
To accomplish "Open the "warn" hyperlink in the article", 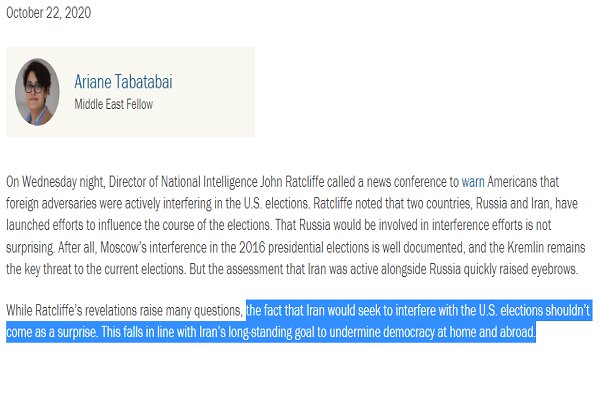I will (x=473, y=181).
